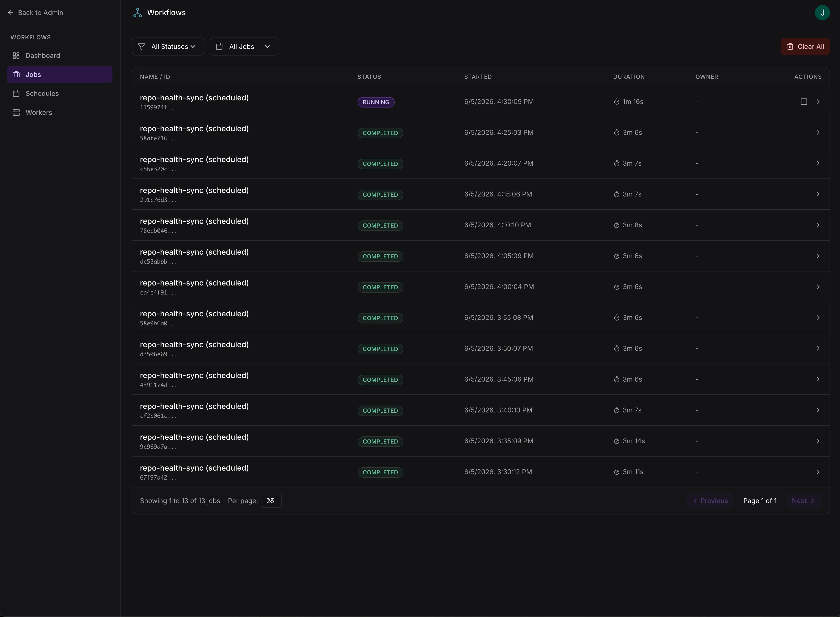Open Workers in the sidebar
This screenshot has height=617, width=840.
(x=59, y=112)
